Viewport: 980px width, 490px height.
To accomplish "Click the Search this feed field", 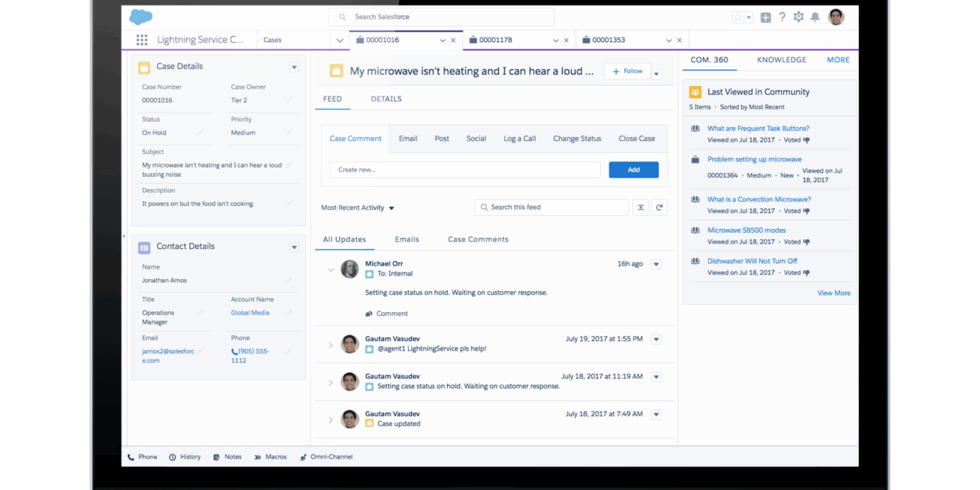I will click(551, 207).
